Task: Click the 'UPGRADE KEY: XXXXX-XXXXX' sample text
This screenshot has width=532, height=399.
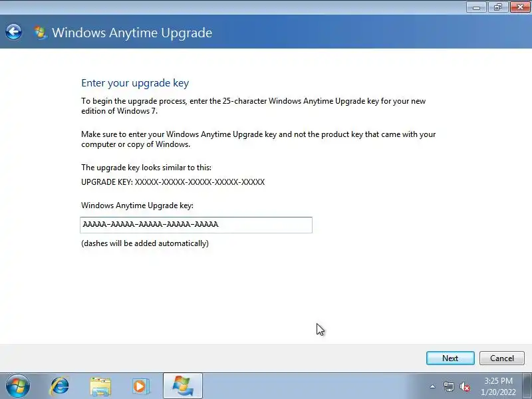Action: (173, 182)
